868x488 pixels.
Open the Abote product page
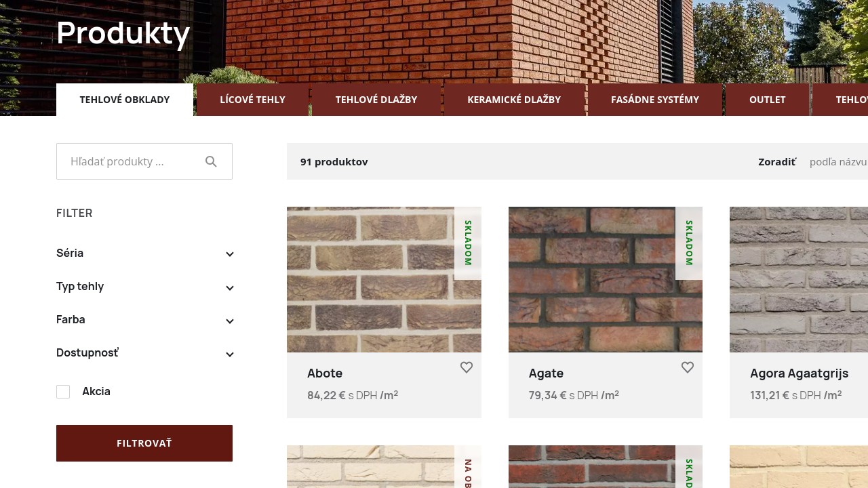coord(325,373)
